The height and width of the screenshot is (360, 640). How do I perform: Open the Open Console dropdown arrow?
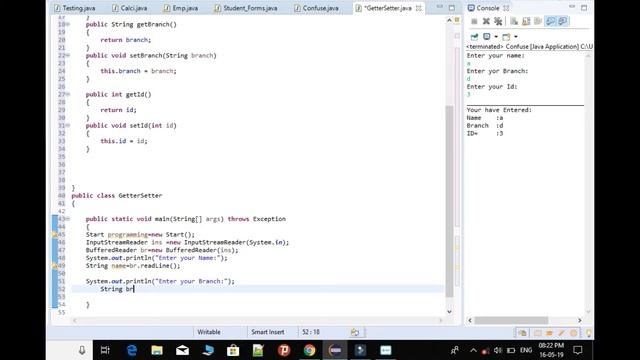tap(516, 37)
